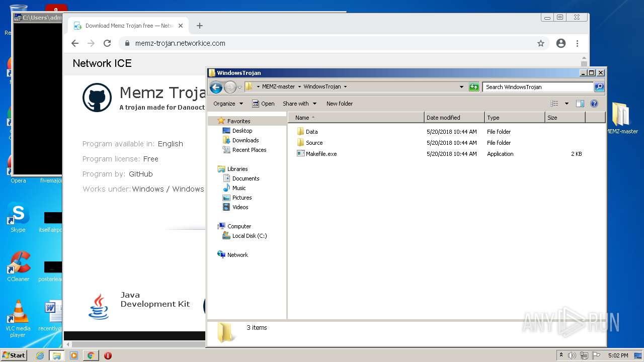Open Downloads in navigation pane

[x=246, y=140]
